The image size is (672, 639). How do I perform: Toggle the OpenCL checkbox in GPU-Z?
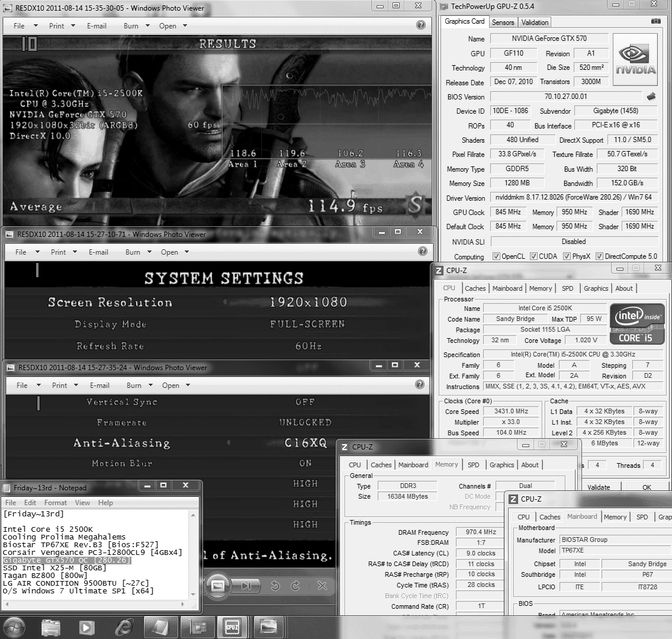496,256
